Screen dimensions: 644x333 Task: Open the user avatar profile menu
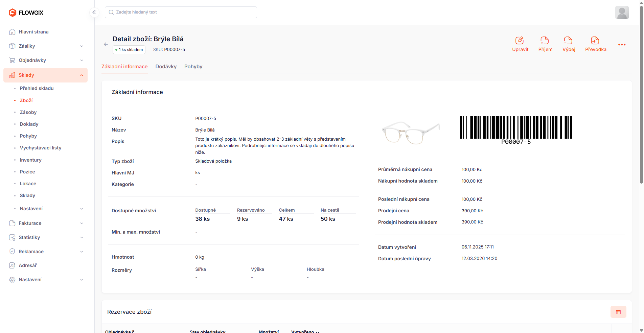[x=622, y=13]
